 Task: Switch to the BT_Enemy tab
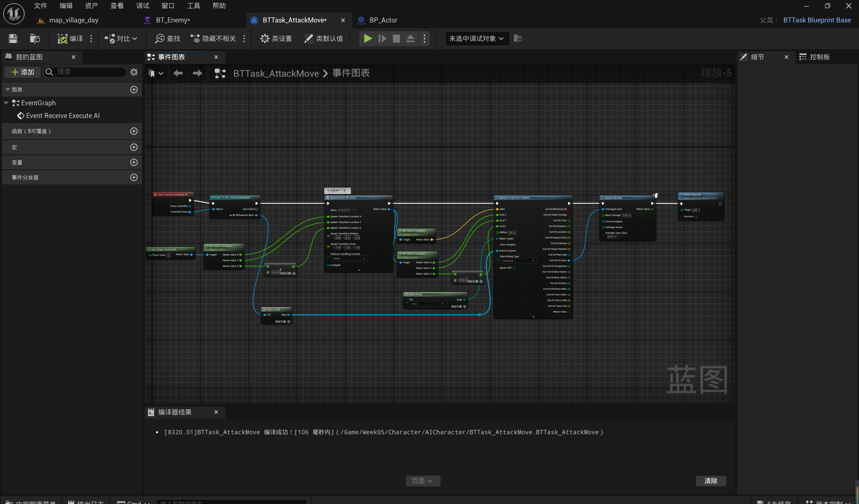click(173, 20)
